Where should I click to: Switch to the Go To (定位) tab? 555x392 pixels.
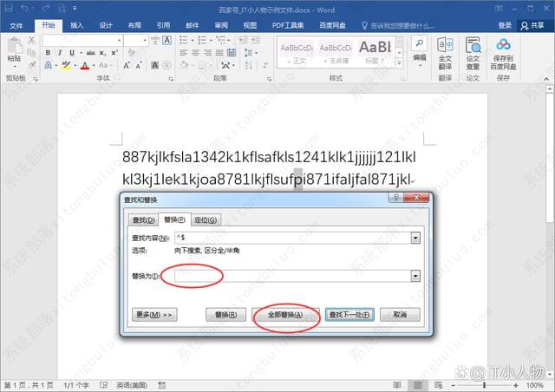(x=206, y=219)
